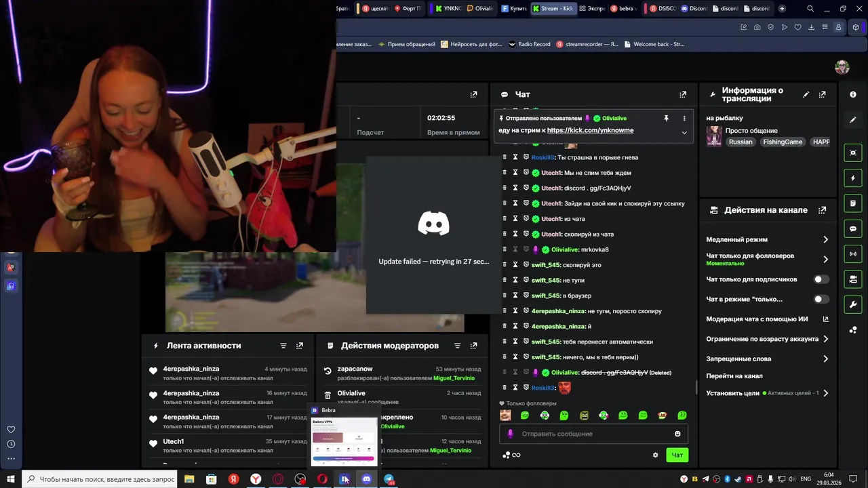Pop out the channel actions panel
The width and height of the screenshot is (868, 488).
(x=822, y=210)
